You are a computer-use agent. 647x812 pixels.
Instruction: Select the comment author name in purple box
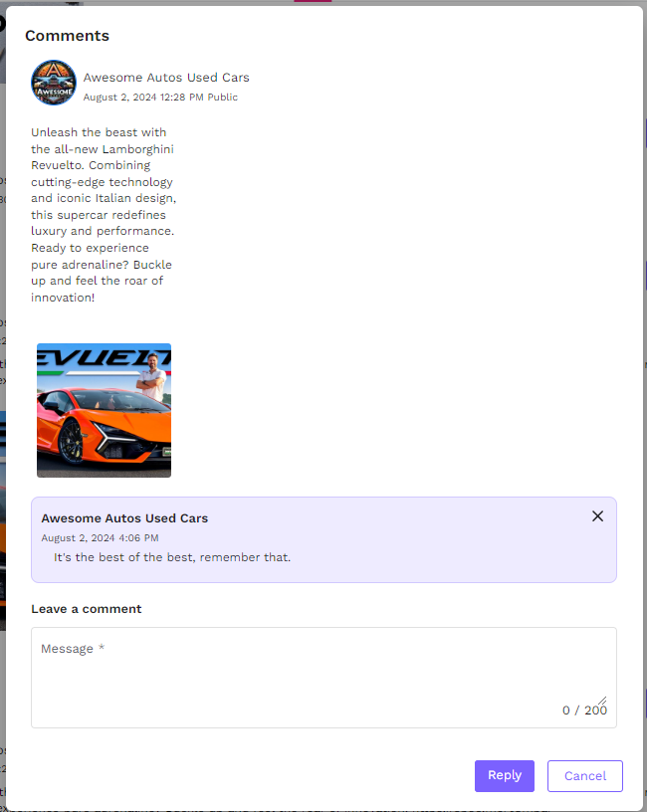click(124, 518)
